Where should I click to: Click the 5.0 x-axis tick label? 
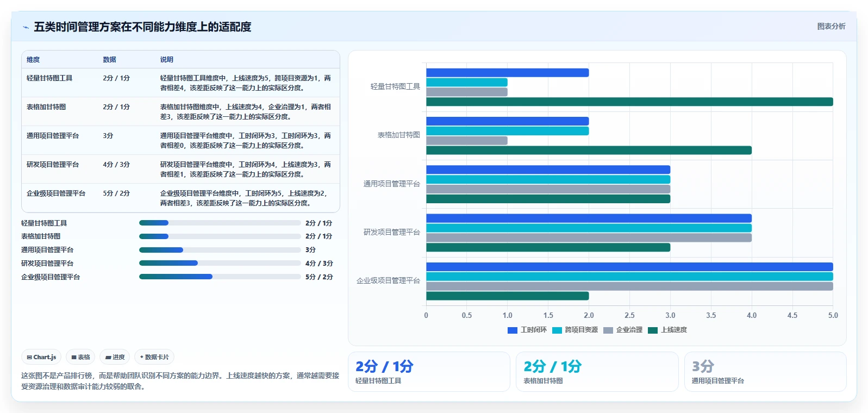833,315
